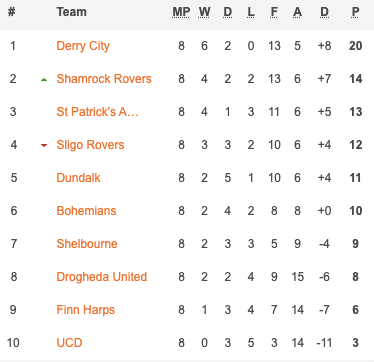The height and width of the screenshot is (362, 374).
Task: Click the Team column header
Action: tap(72, 12)
